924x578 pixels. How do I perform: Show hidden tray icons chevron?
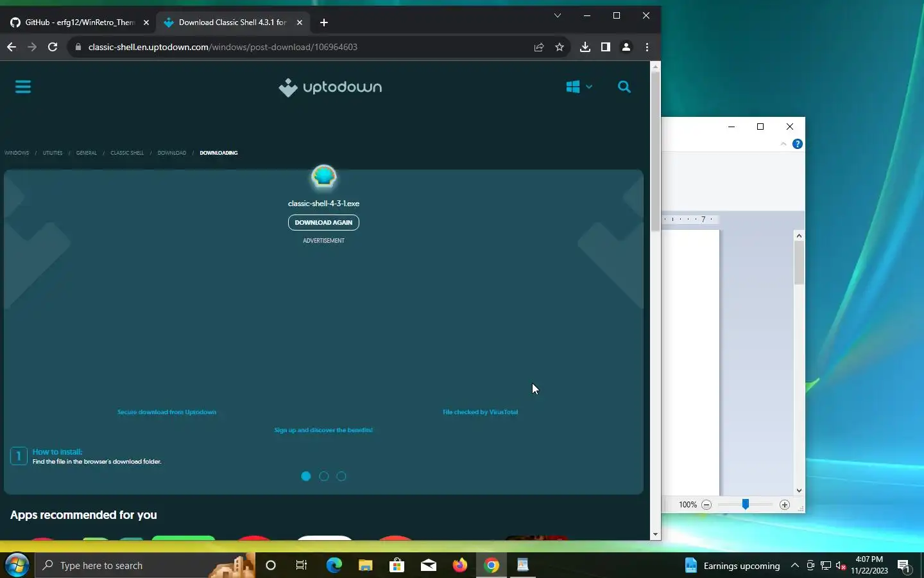[795, 565]
